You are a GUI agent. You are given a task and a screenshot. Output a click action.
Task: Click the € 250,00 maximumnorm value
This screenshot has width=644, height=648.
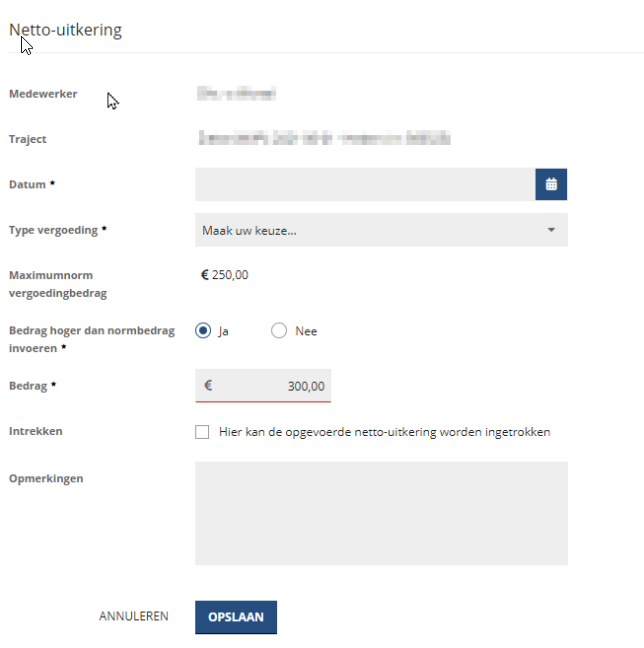225,274
